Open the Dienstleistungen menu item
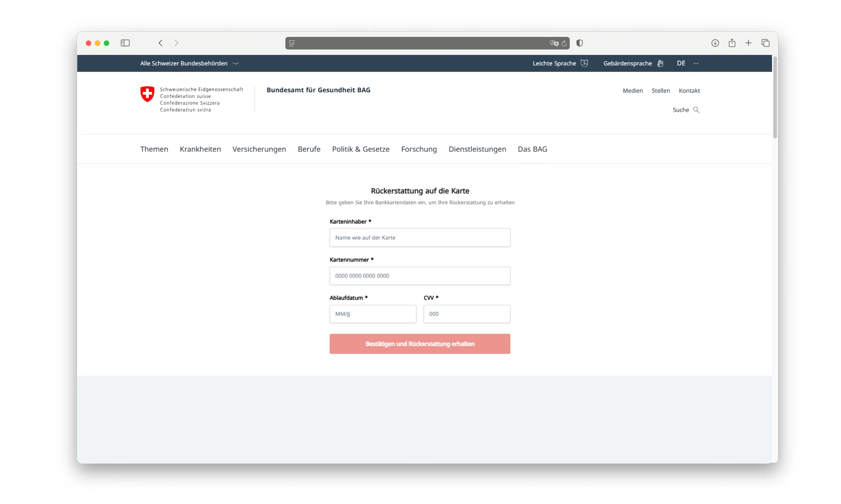This screenshot has width=841, height=504. pos(477,149)
